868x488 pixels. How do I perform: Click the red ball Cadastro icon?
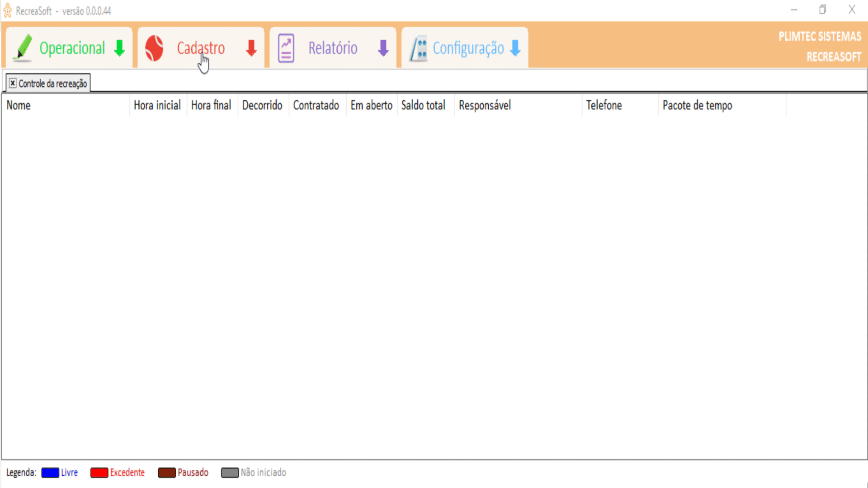point(154,48)
